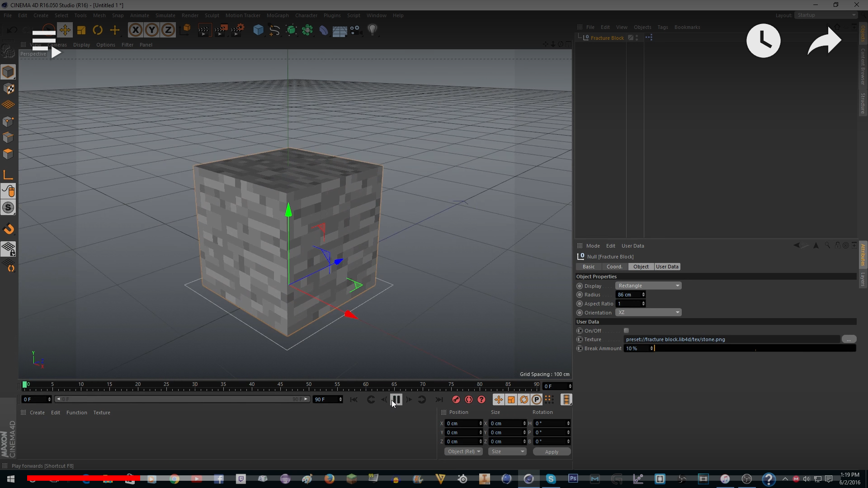The image size is (868, 488).
Task: Open the User Data tab
Action: pyautogui.click(x=667, y=267)
